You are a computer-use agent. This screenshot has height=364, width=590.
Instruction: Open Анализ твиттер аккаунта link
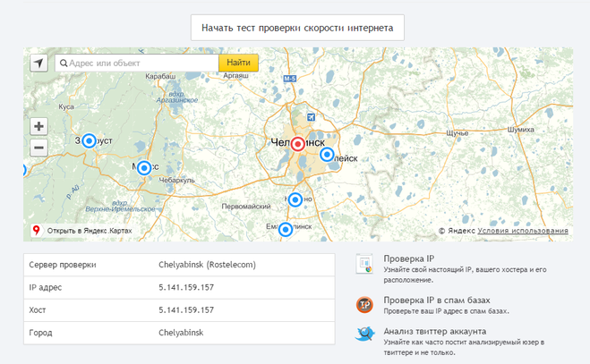point(434,331)
